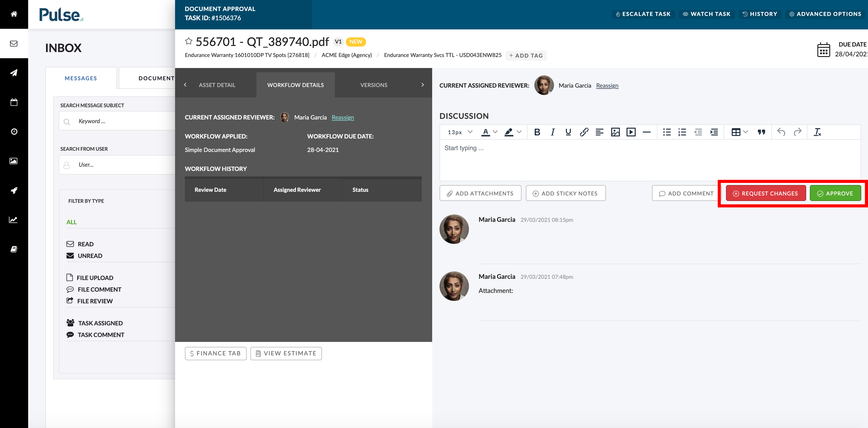Filter by Task Comment type
This screenshot has width=868, height=428.
click(95, 335)
